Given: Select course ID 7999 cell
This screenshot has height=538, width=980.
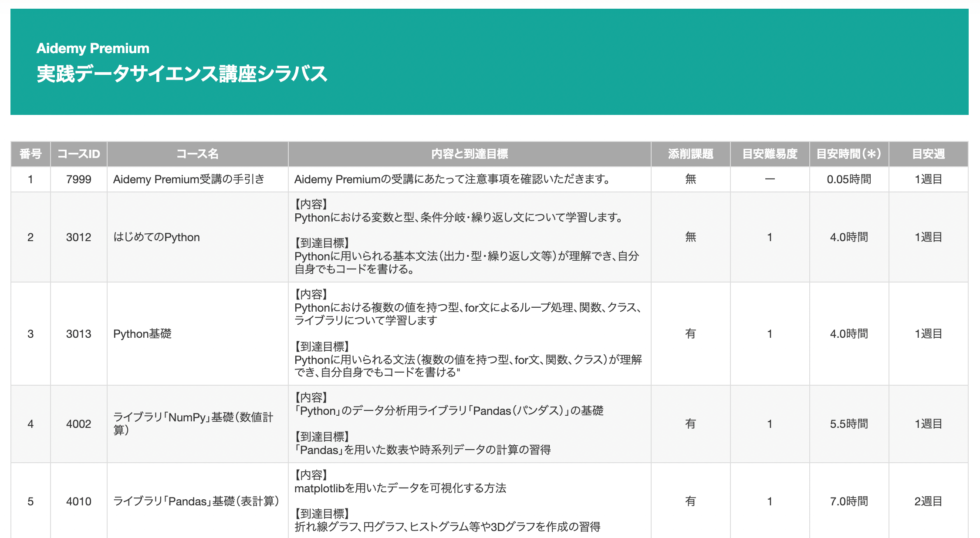Looking at the screenshot, I should click(x=79, y=179).
